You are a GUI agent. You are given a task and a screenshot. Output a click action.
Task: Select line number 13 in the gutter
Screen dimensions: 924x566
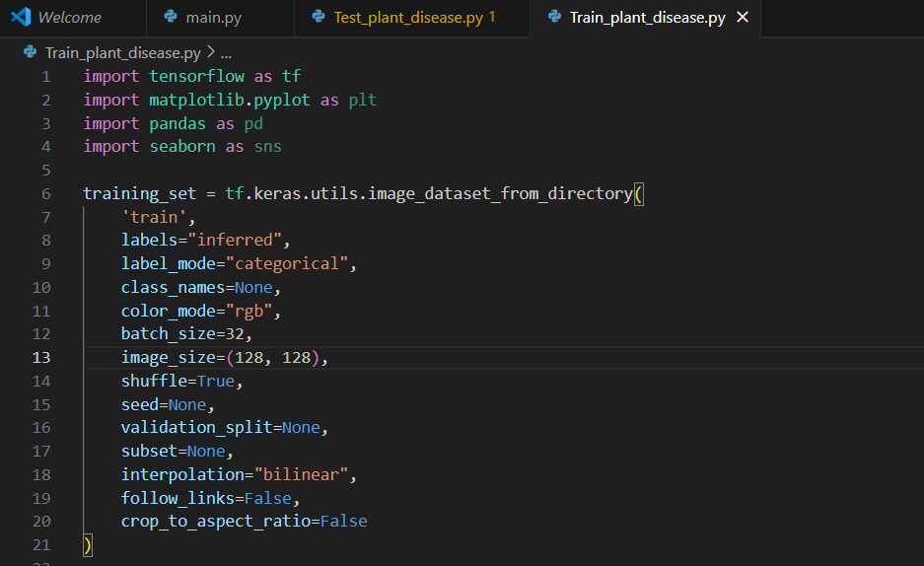tap(41, 357)
